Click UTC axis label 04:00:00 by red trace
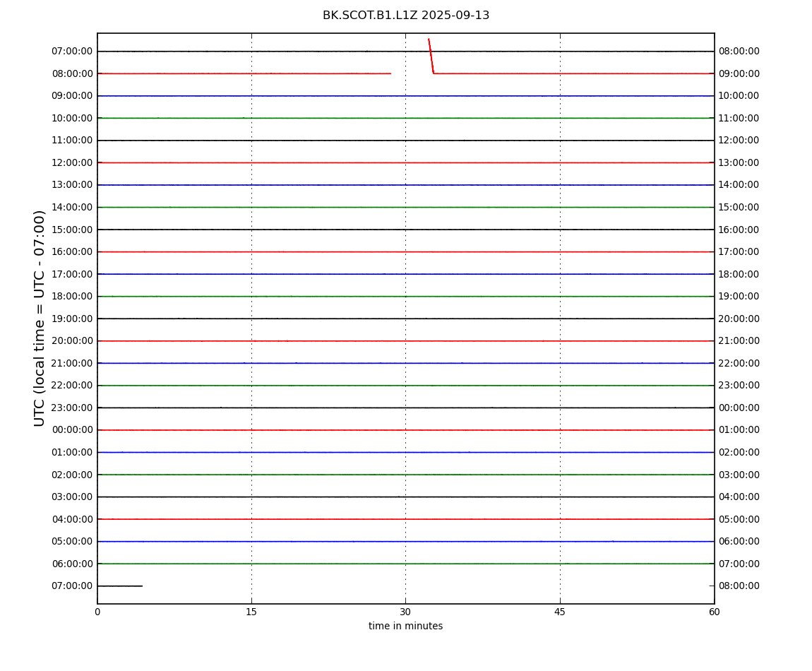This screenshot has height=671, width=812. point(72,519)
